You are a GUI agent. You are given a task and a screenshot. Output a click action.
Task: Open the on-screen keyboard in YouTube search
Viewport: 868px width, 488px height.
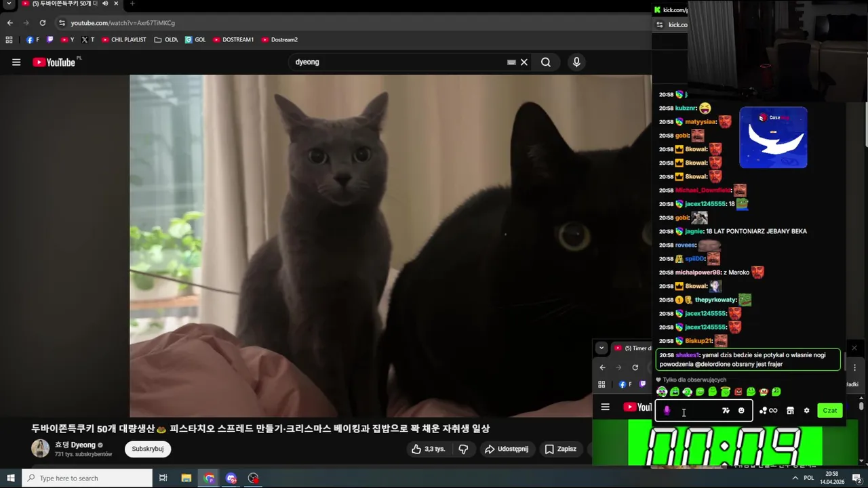click(511, 62)
